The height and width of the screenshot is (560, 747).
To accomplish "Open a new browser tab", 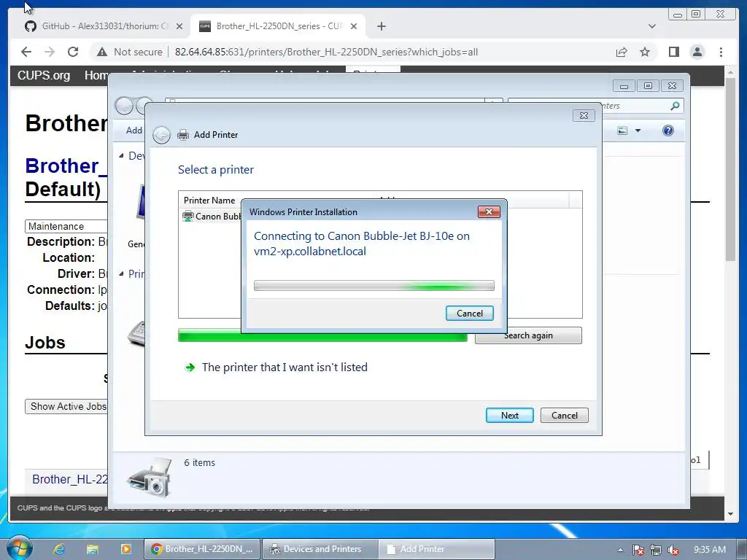I will pos(381,26).
